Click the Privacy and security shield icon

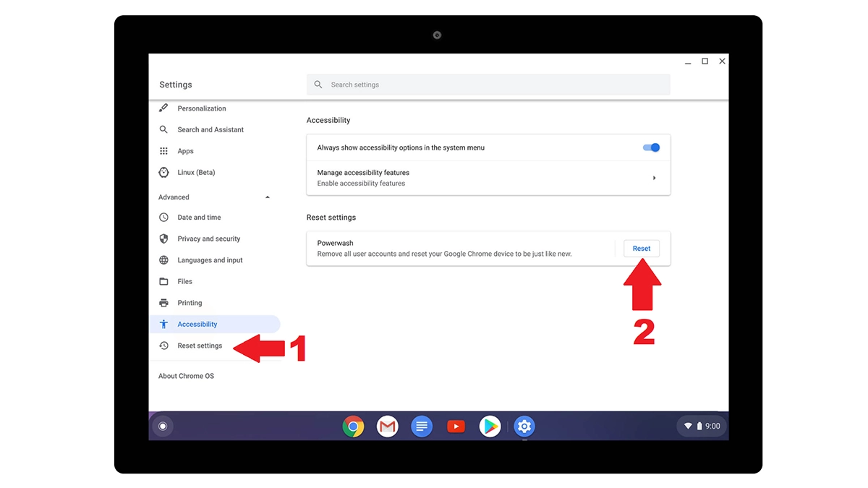[163, 239]
